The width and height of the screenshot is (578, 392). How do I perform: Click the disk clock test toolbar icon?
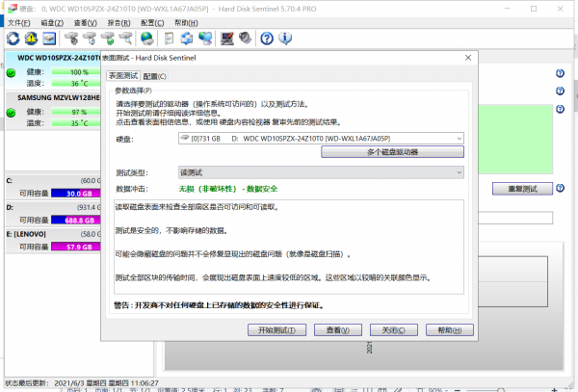tap(90, 39)
